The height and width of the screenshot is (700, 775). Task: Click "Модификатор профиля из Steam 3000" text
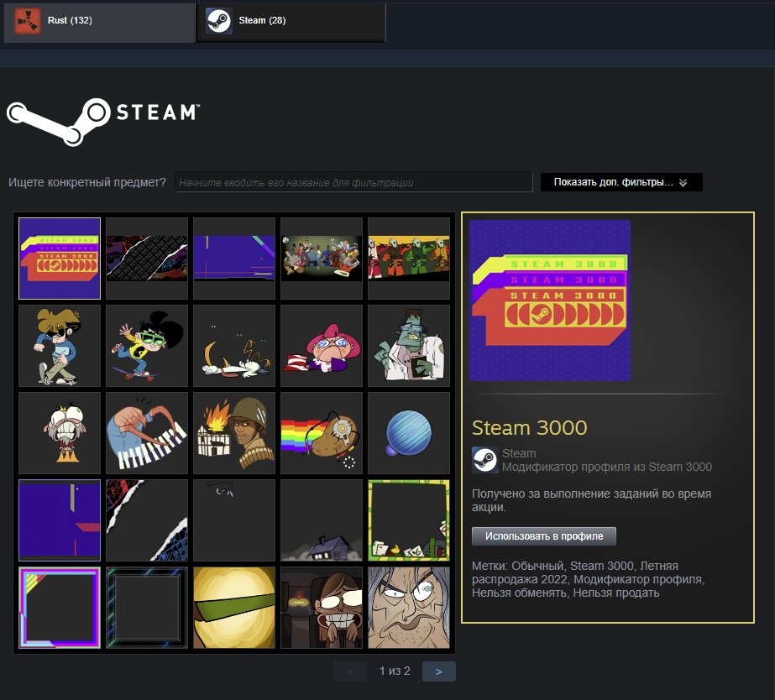607,467
